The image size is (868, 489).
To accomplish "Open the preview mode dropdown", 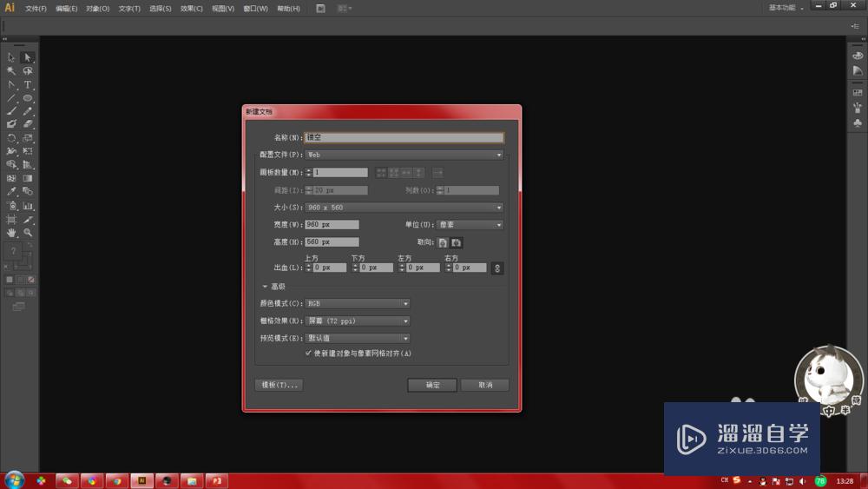I will pos(357,339).
